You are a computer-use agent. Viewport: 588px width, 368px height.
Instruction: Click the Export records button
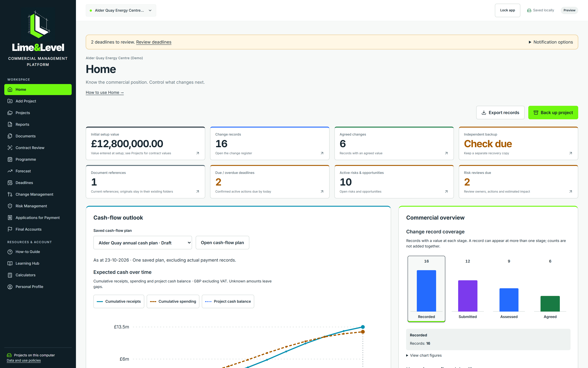tap(500, 113)
